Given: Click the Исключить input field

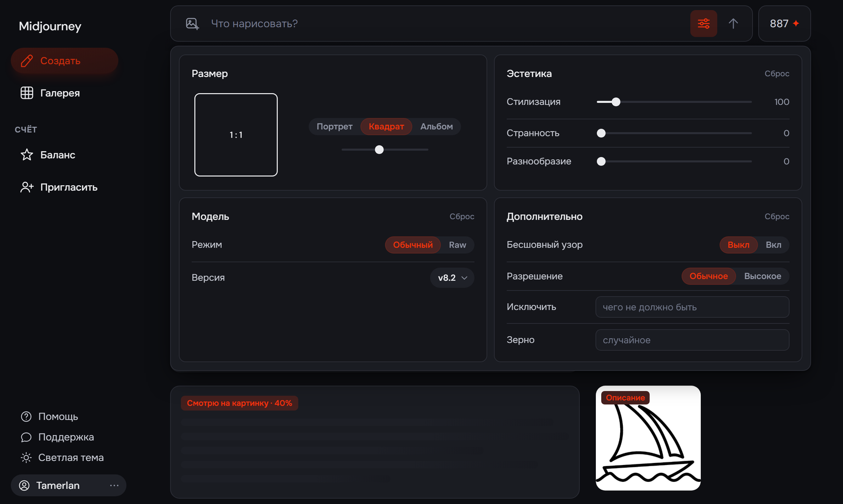Looking at the screenshot, I should point(692,307).
